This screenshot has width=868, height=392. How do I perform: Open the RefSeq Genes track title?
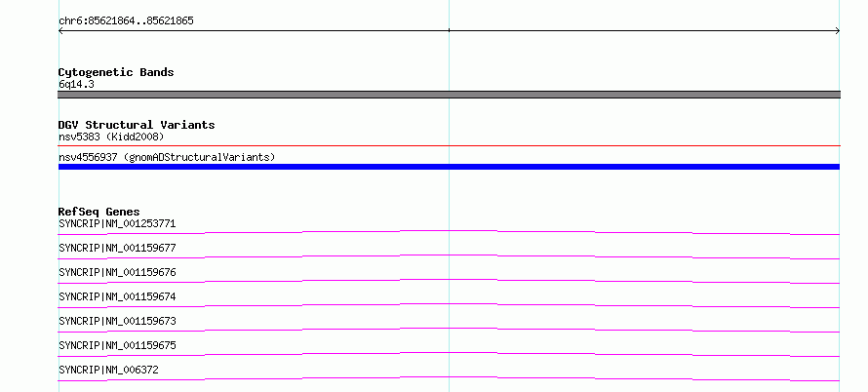(x=99, y=212)
